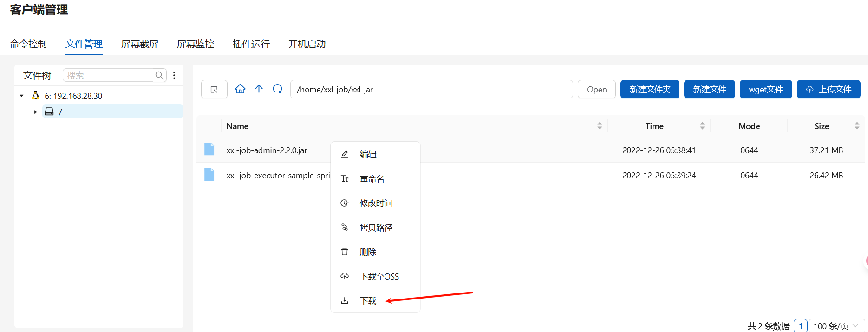Click the xxl-job-admin-2.2.0.jar file icon
Image resolution: width=868 pixels, height=332 pixels.
209,149
